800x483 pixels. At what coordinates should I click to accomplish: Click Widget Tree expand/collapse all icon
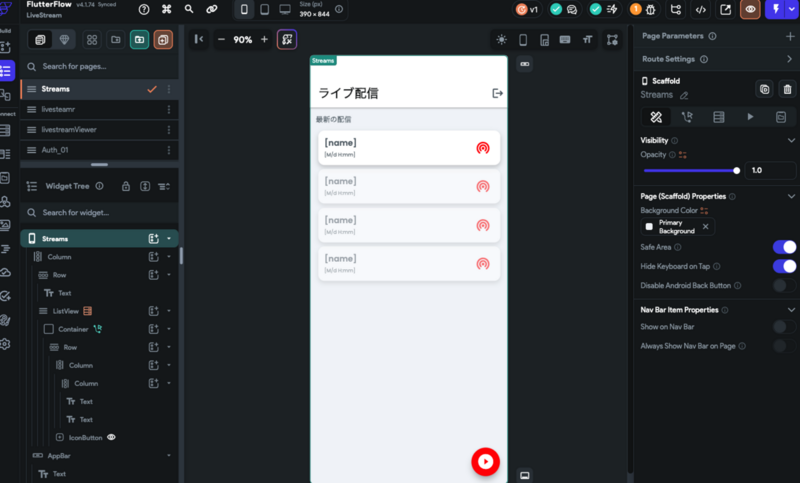[145, 186]
